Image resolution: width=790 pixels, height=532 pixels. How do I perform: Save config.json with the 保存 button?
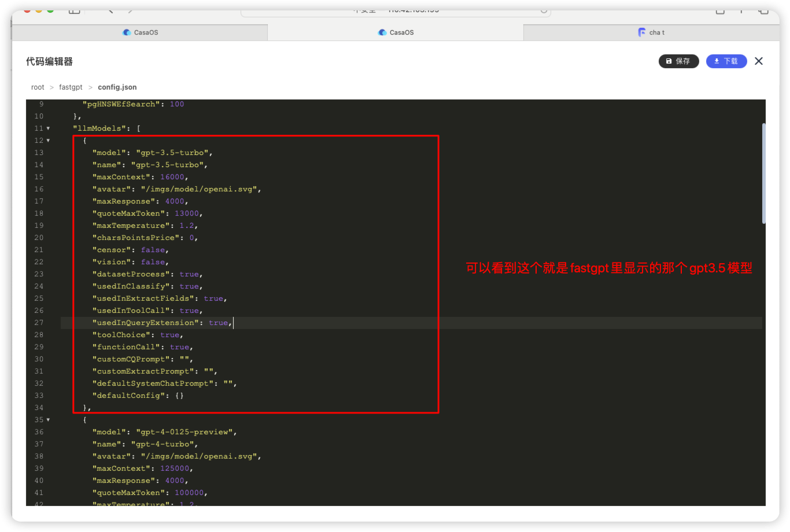pyautogui.click(x=678, y=61)
